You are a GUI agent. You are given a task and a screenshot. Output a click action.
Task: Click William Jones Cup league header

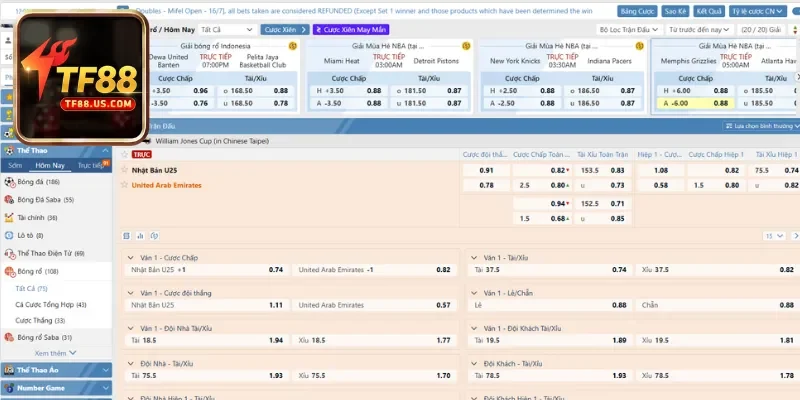tap(212, 141)
